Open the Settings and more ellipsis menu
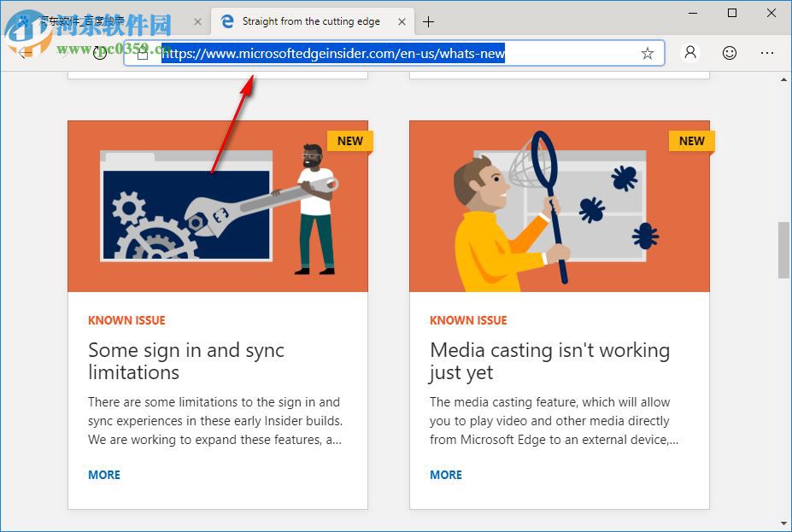Viewport: 792px width, 532px height. pos(767,53)
